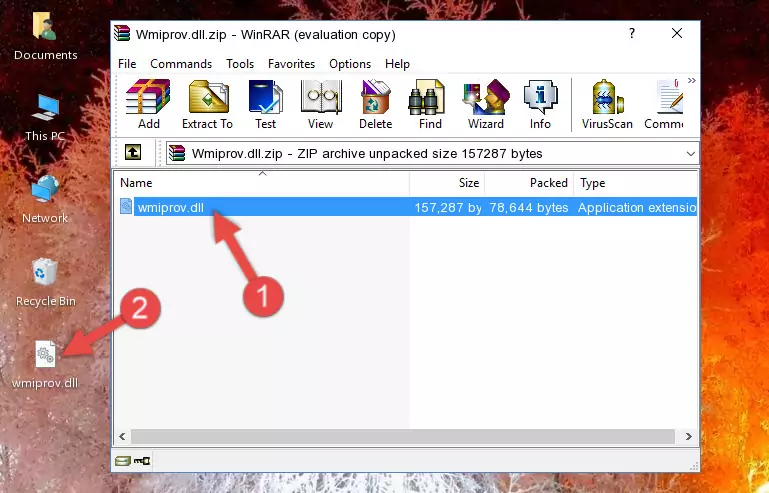Click the horizontal scrollbar track

click(403, 436)
